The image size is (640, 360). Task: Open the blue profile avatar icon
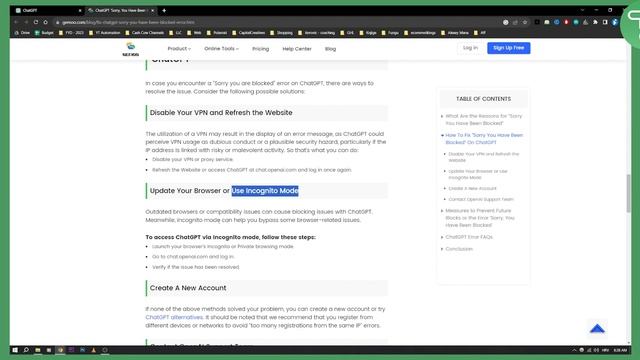point(615,22)
